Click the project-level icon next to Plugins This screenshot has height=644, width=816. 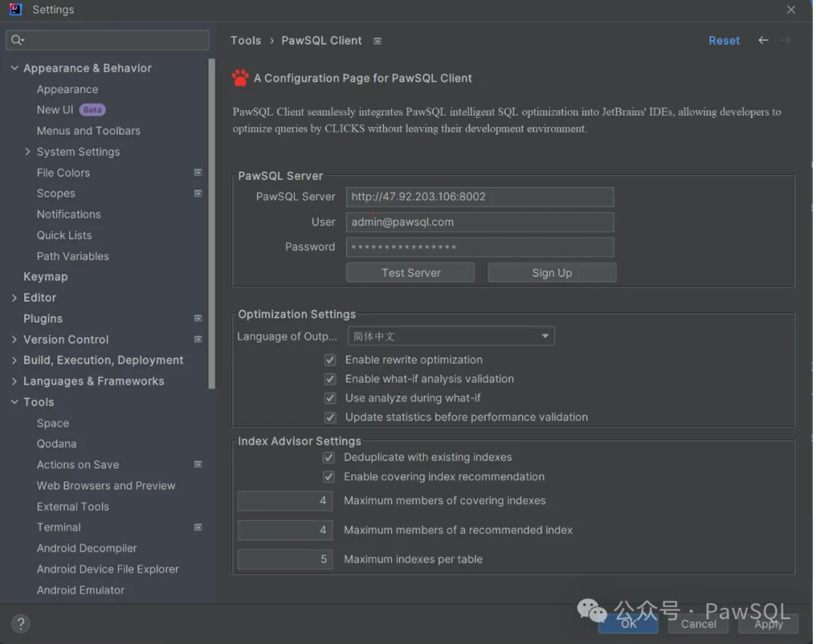pos(198,318)
